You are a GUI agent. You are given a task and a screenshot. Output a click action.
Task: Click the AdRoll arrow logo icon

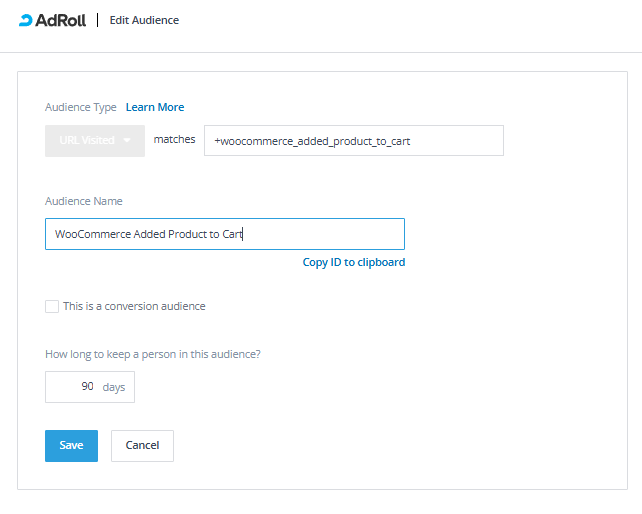(x=26, y=20)
